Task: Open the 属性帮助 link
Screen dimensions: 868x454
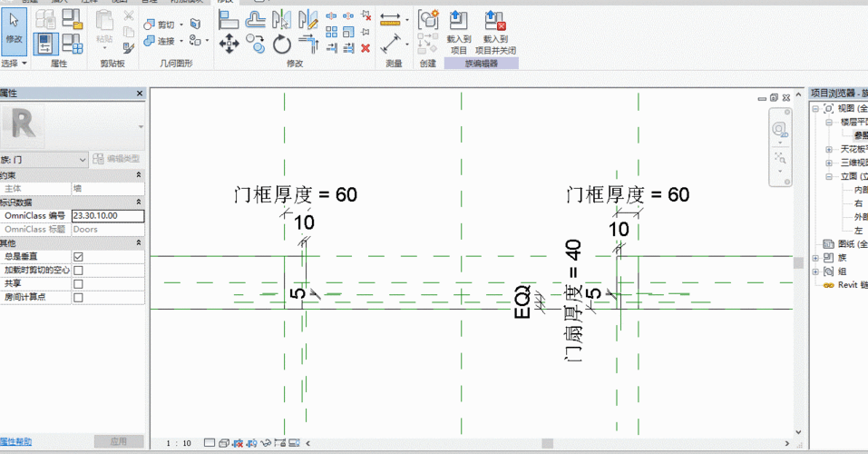Action: pos(15,442)
